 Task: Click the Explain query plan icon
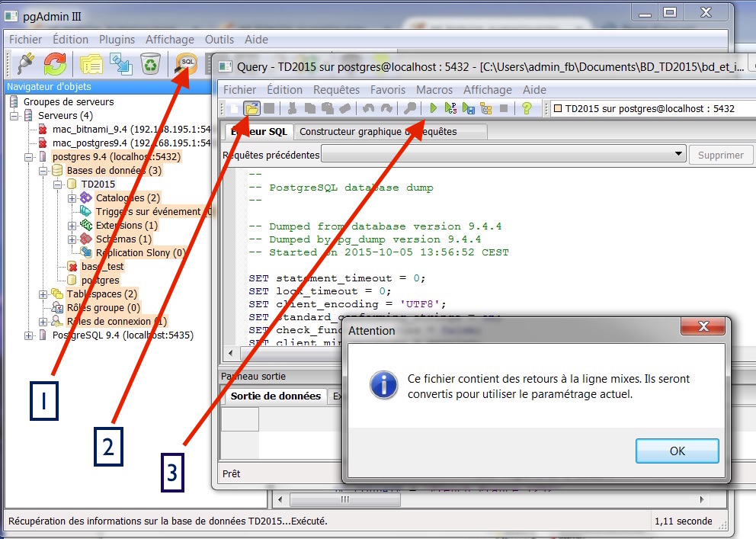pos(486,108)
